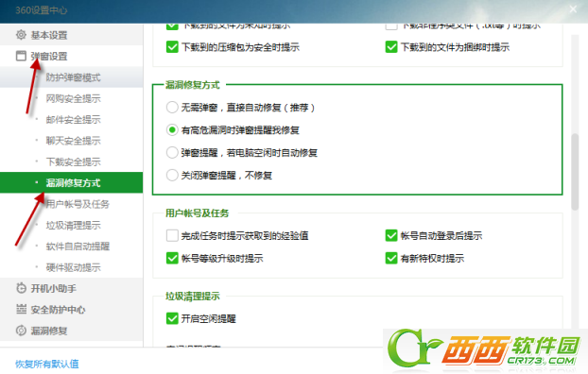
Task: Close the 360设置中心 window
Action: pyautogui.click(x=573, y=9)
